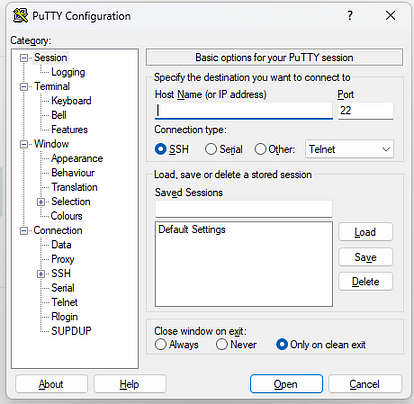Open the SSH category in tree
414x404 pixels.
click(x=61, y=273)
